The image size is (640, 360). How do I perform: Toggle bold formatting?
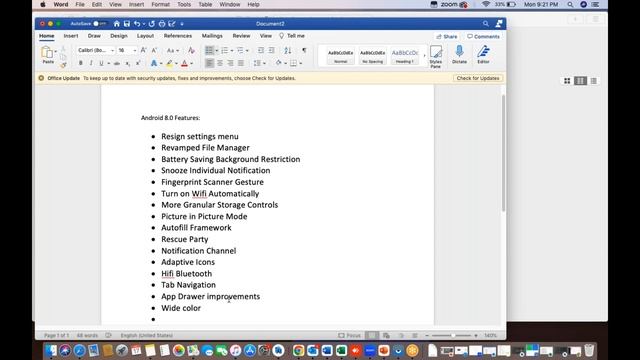tap(80, 63)
